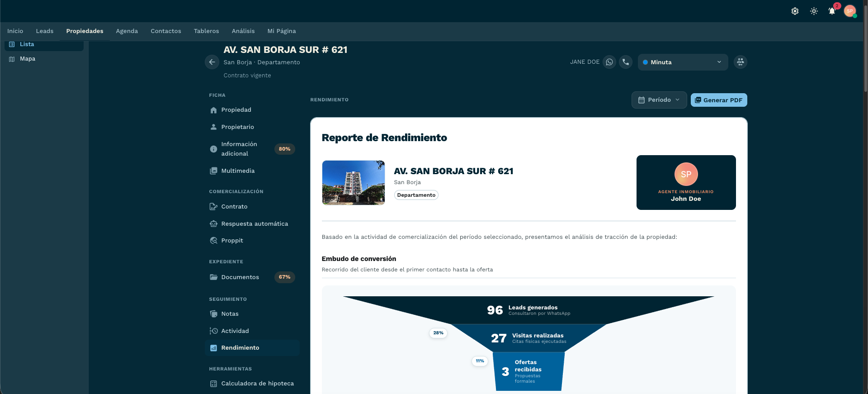Select the Propiedades menu item

click(85, 31)
